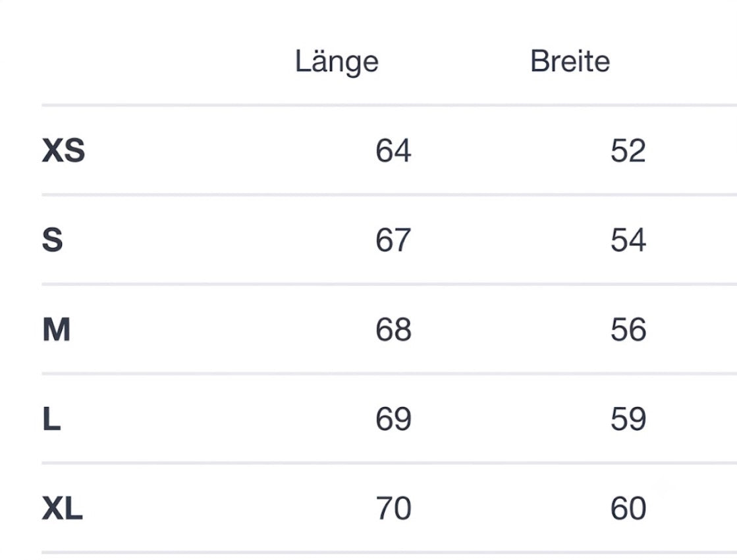Click the XL width value 60
737x560 pixels.
(x=628, y=508)
